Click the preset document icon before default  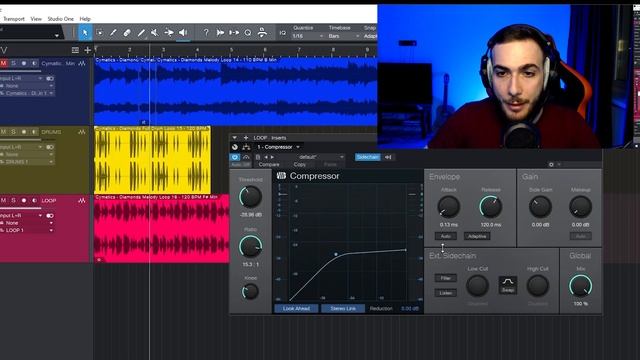(x=258, y=157)
